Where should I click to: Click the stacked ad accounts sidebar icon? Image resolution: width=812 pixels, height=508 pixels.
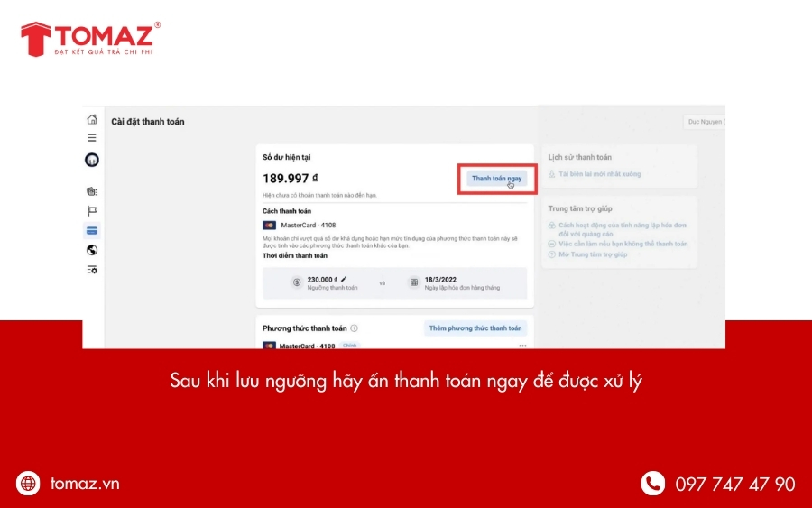tap(91, 191)
